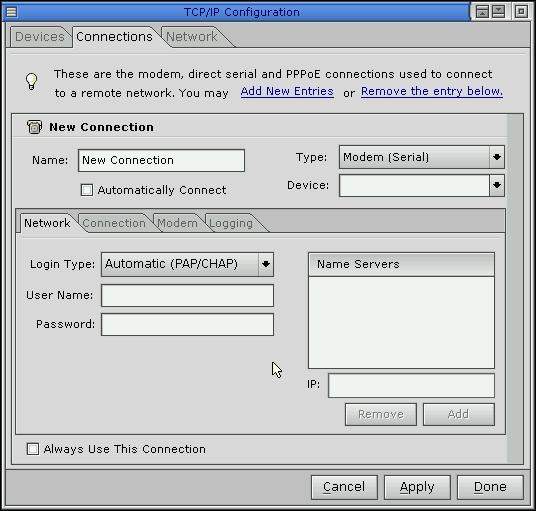This screenshot has height=511, width=536.
Task: Enable Automatically Connect checkbox
Action: [x=87, y=190]
